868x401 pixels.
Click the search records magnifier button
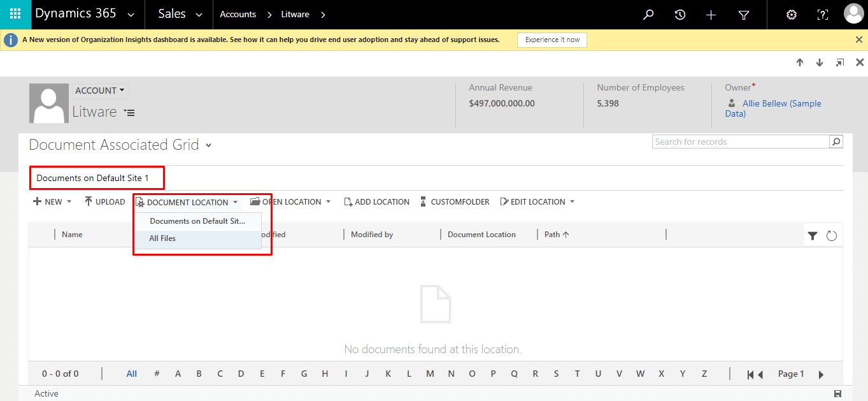836,142
